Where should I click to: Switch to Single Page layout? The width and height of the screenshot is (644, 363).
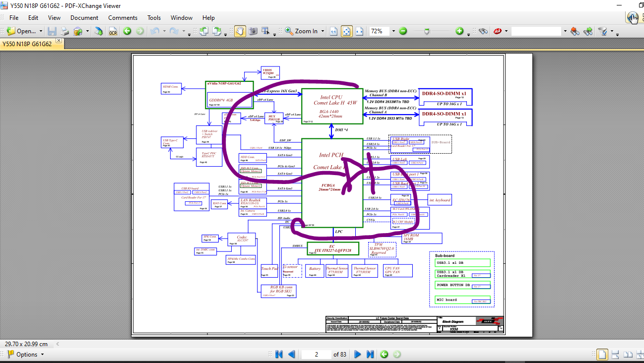click(x=602, y=354)
